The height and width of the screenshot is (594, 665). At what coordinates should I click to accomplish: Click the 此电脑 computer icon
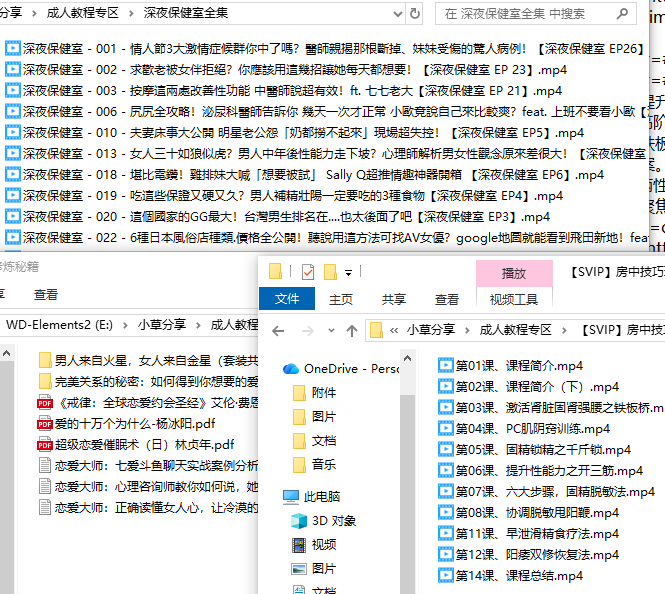point(291,496)
